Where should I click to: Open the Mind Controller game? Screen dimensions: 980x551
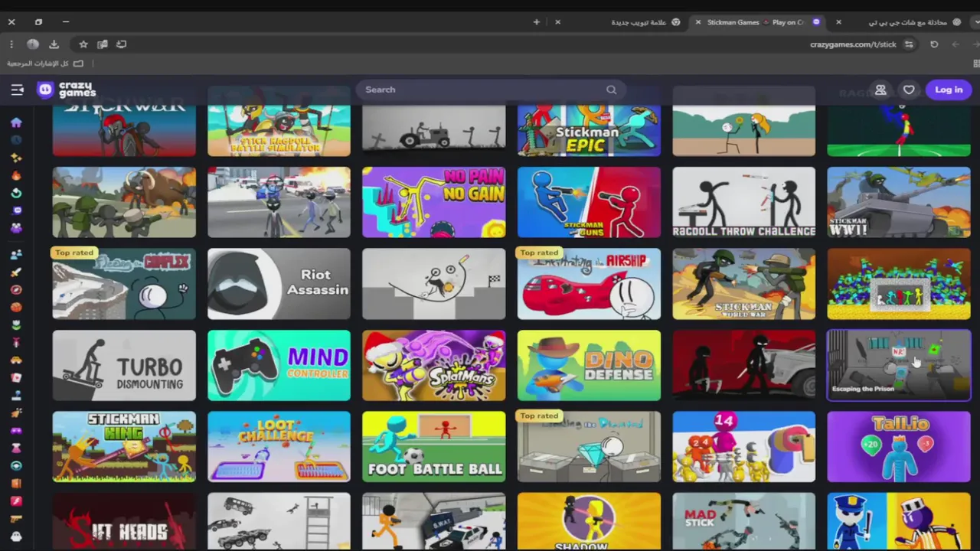tap(279, 366)
